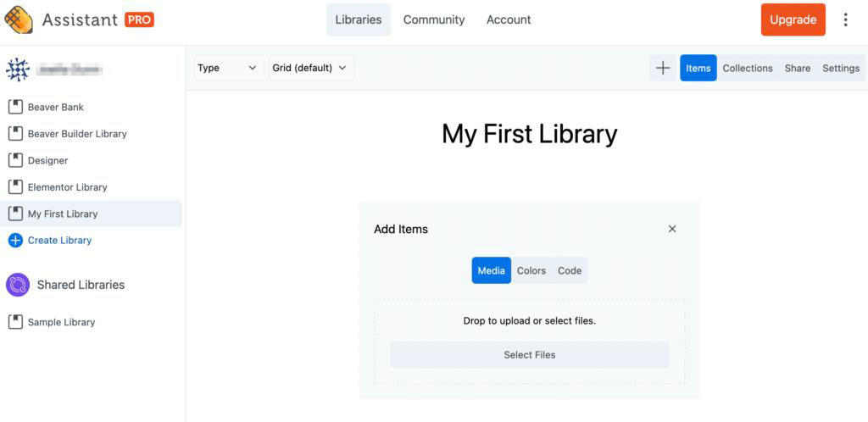Image resolution: width=868 pixels, height=422 pixels.
Task: Click the drop to upload area text
Action: click(529, 321)
